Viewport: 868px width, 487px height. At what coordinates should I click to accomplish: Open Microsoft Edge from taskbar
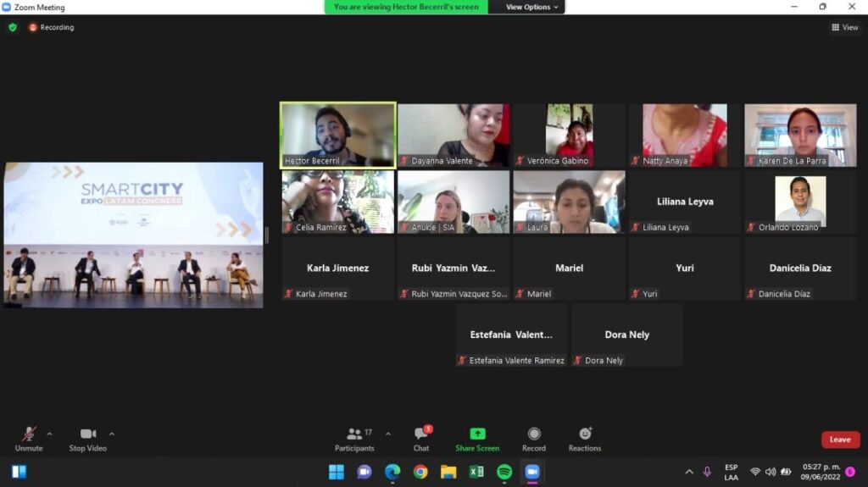tap(392, 472)
